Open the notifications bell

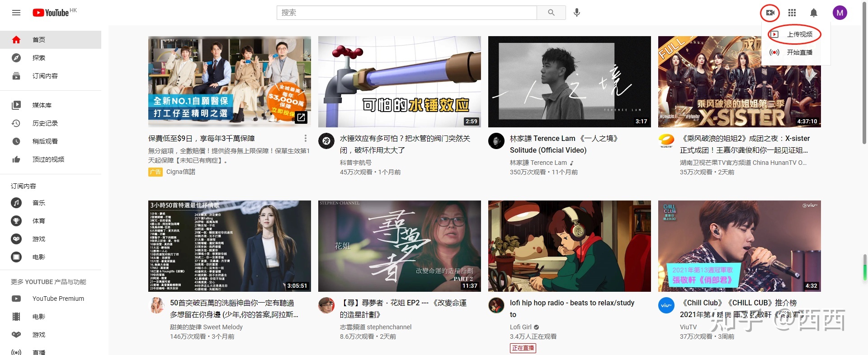tap(814, 13)
